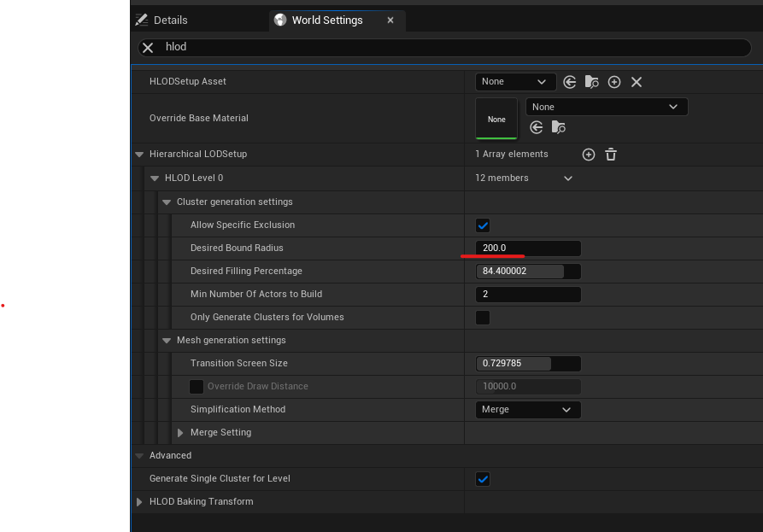Use selected asset for HLODSetup Asset
763x532 pixels.
569,82
